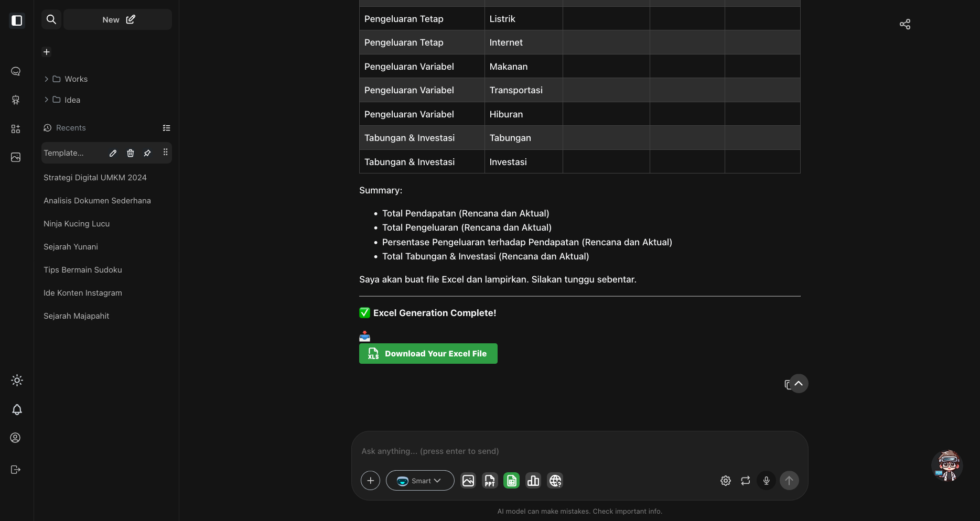Screen dimensions: 980x521
Task: Open Sejarah Majapahit conversation
Action: (x=77, y=316)
